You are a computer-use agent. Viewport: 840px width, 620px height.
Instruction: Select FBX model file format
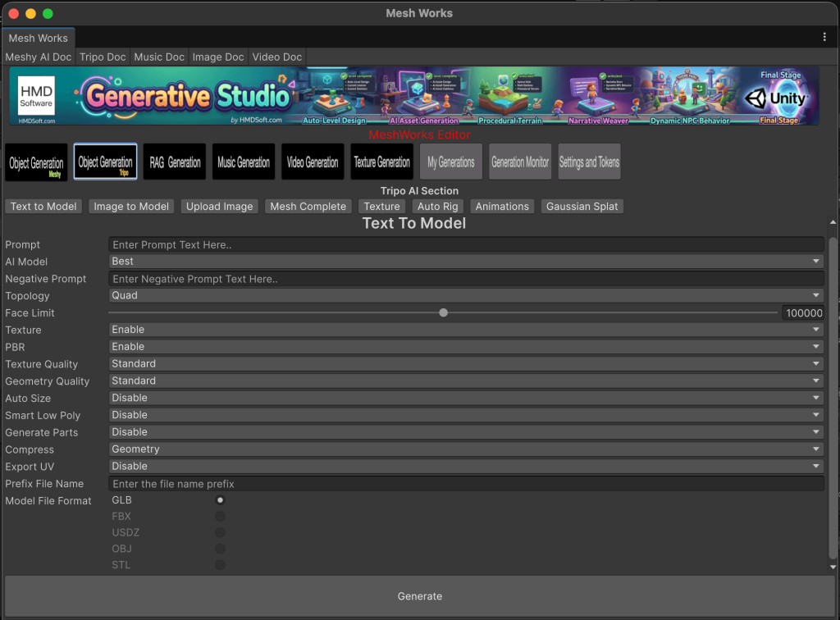click(x=220, y=516)
